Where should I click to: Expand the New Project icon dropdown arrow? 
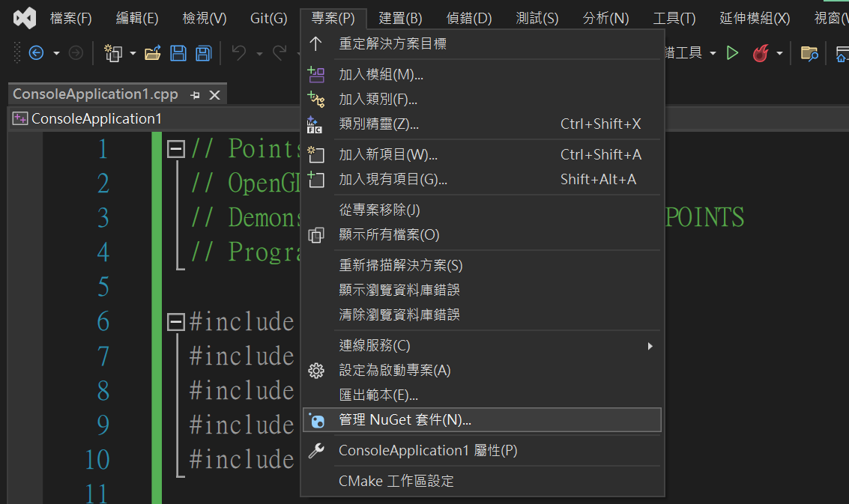tap(133, 53)
